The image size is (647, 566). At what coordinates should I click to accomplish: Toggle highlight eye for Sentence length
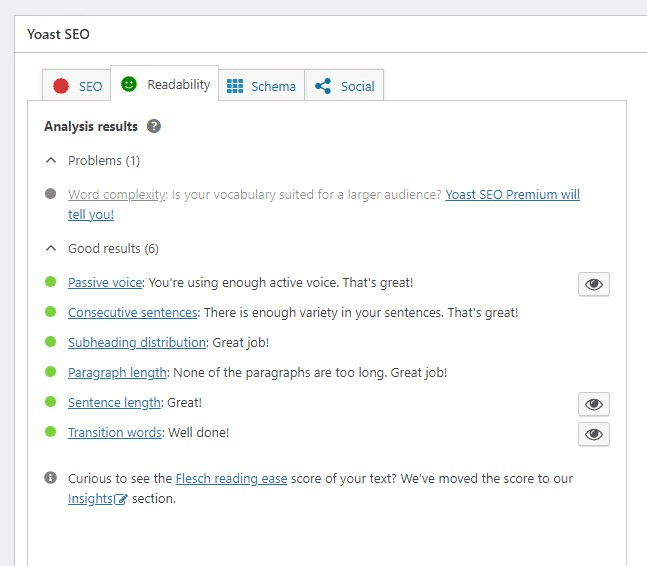(x=594, y=404)
